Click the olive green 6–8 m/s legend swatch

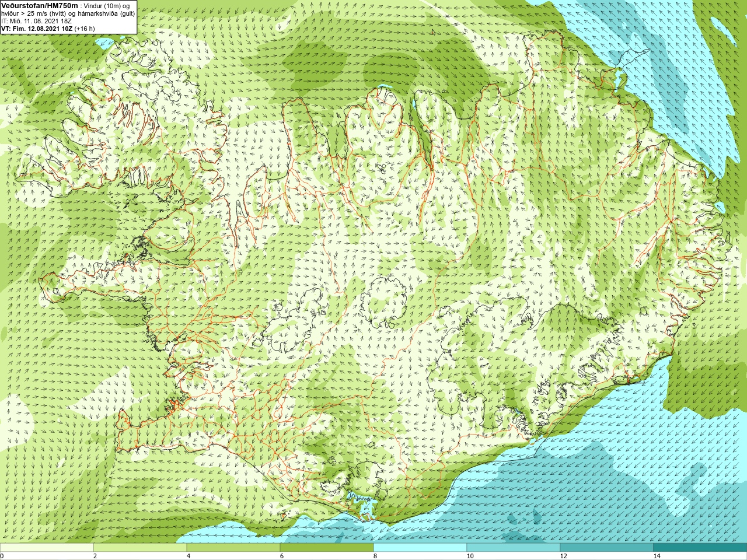point(327,548)
